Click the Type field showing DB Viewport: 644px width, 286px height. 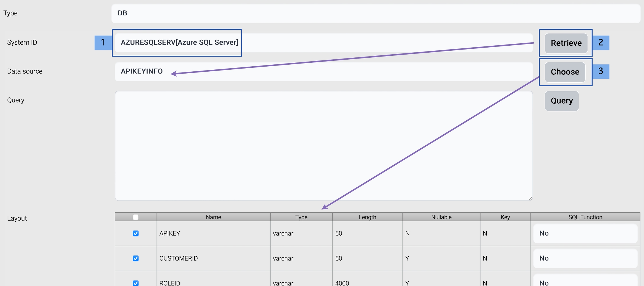(x=376, y=13)
